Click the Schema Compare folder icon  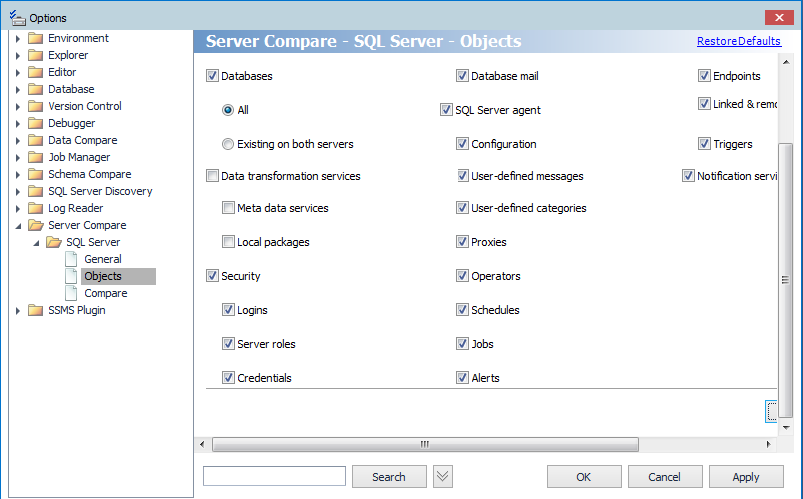point(35,174)
